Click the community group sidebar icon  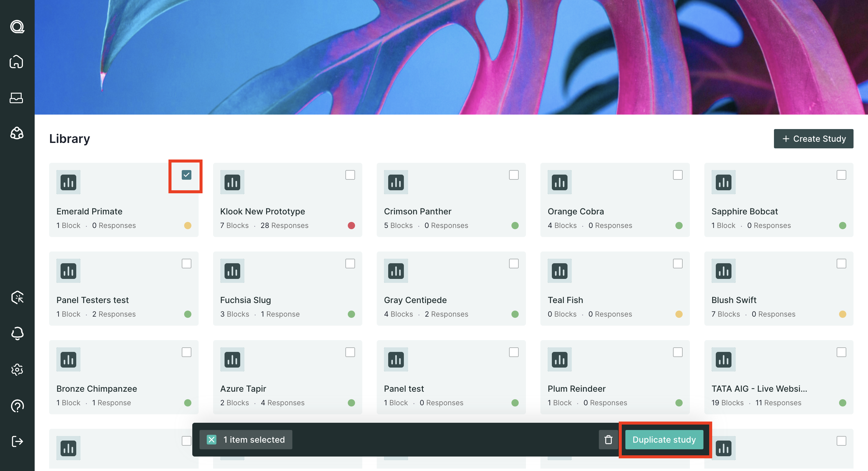(x=17, y=134)
